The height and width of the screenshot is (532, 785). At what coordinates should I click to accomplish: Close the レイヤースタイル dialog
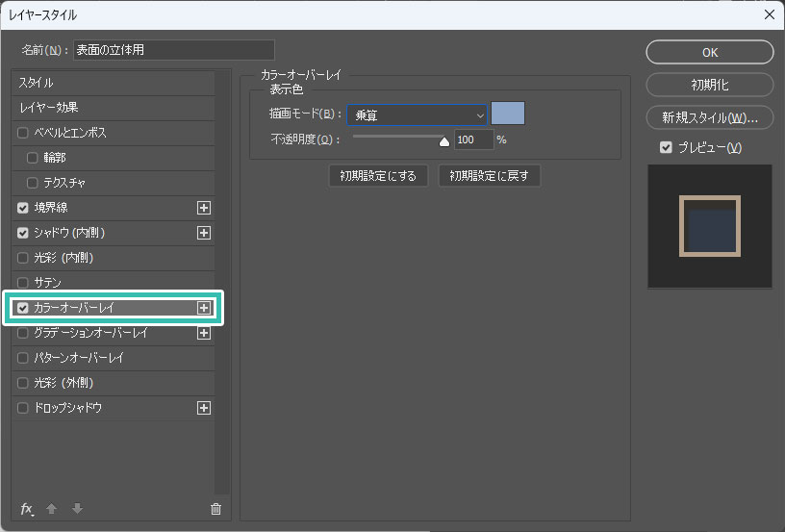tap(770, 14)
